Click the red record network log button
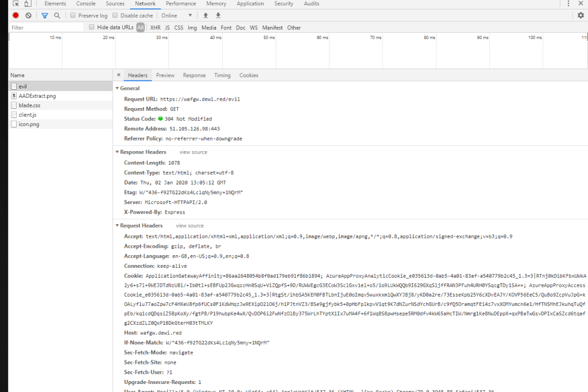Viewport: 588px width, 392px height. (x=16, y=16)
